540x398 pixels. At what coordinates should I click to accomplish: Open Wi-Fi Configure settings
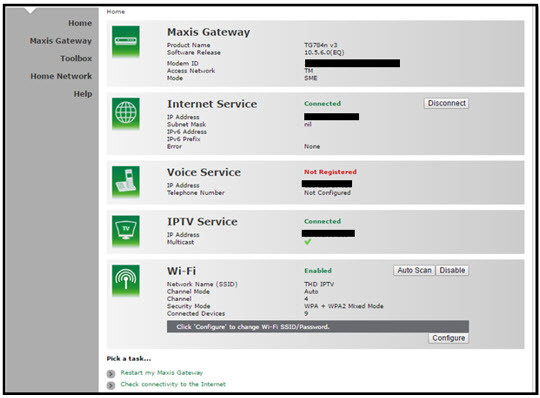coord(448,338)
